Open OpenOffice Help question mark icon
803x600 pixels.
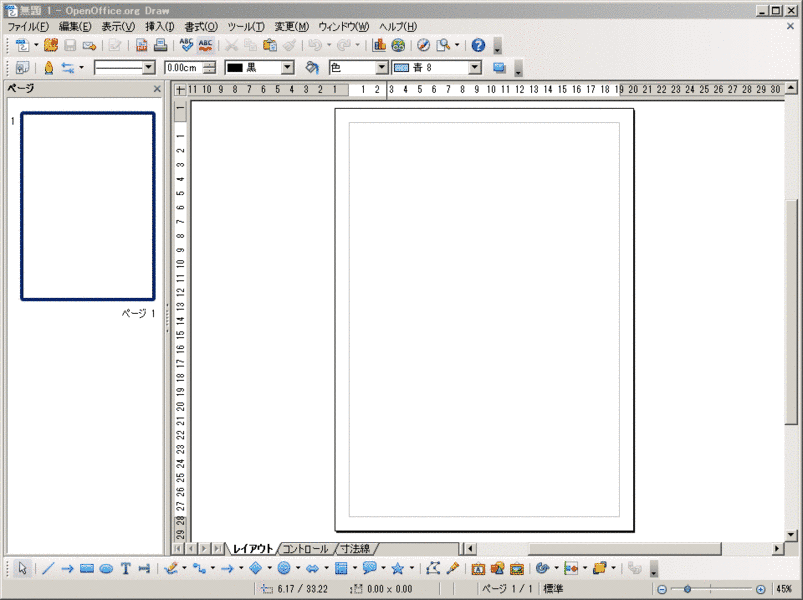click(478, 46)
